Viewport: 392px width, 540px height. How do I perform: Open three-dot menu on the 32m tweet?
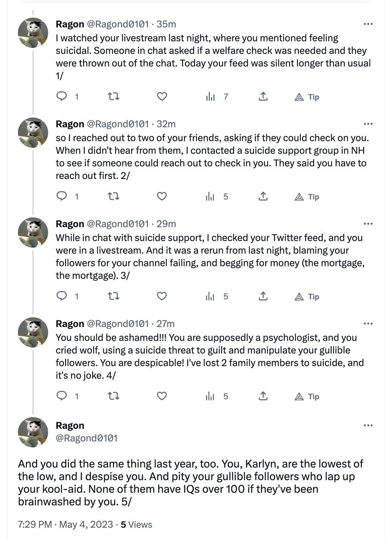[x=368, y=123]
